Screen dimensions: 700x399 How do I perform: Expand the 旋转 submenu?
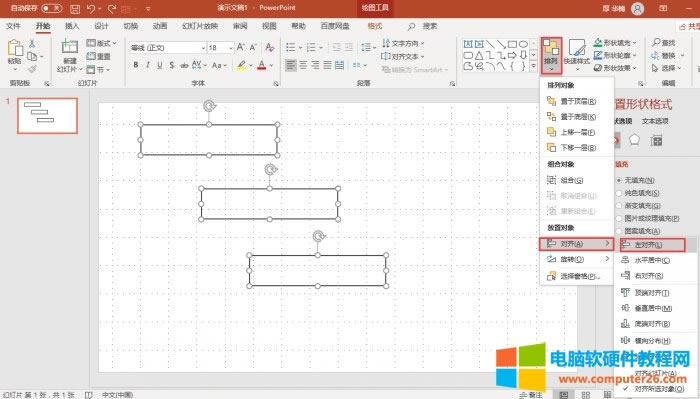pyautogui.click(x=577, y=259)
